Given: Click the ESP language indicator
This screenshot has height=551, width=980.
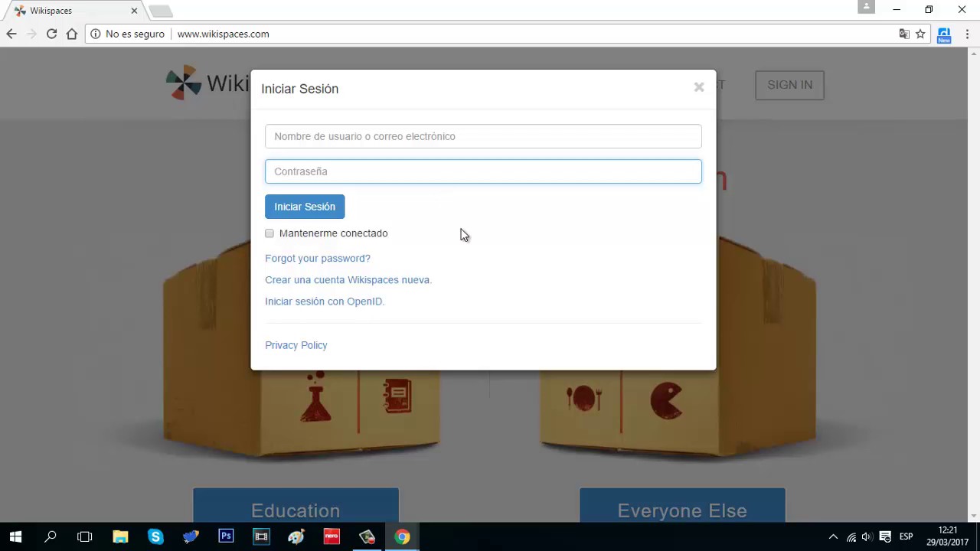Looking at the screenshot, I should pyautogui.click(x=906, y=536).
